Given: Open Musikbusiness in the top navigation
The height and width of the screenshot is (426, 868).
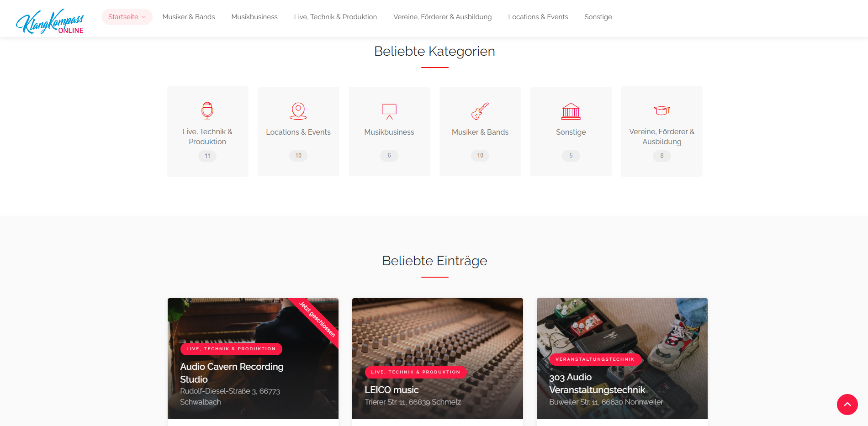Looking at the screenshot, I should (254, 17).
